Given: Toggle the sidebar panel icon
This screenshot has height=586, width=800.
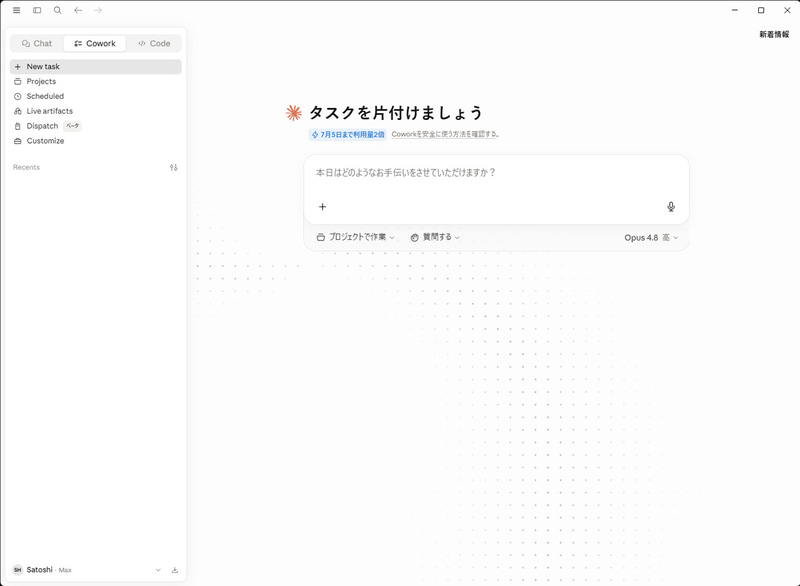Looking at the screenshot, I should pos(37,10).
